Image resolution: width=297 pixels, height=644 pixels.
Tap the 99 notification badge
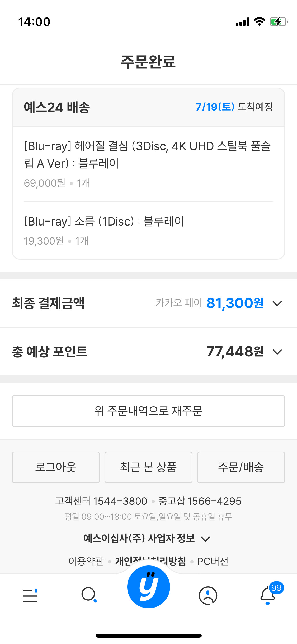point(276,587)
